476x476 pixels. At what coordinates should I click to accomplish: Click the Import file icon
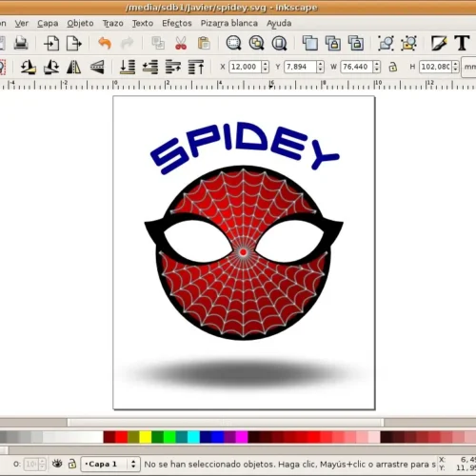51,43
